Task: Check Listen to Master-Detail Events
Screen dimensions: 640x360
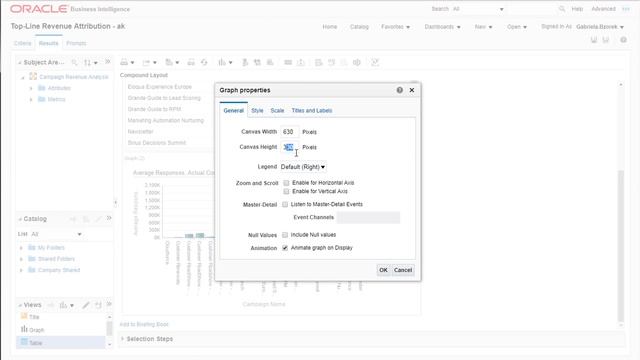Action: [x=285, y=204]
